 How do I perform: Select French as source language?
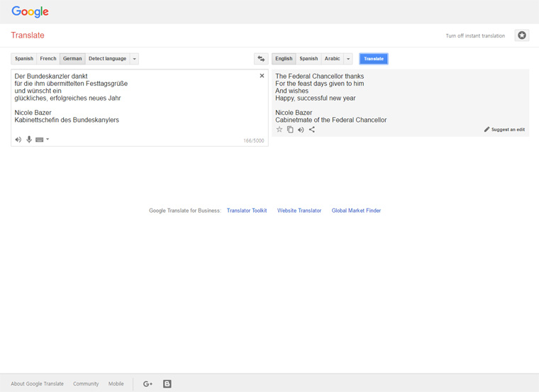pyautogui.click(x=48, y=59)
